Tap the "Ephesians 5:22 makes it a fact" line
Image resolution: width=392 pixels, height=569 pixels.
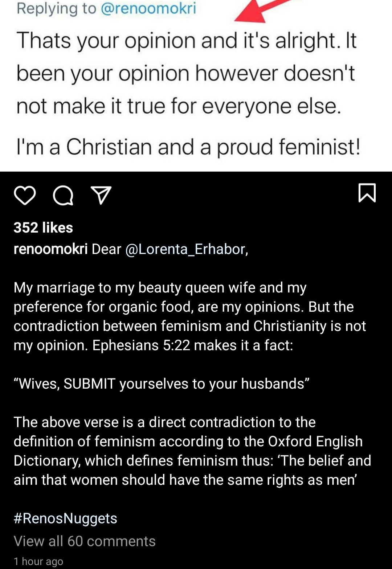[192, 345]
